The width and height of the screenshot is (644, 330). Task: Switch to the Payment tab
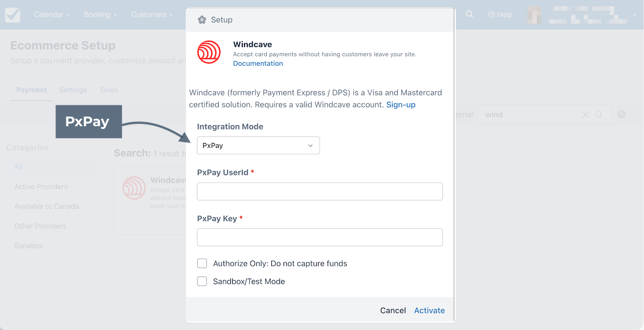click(32, 90)
